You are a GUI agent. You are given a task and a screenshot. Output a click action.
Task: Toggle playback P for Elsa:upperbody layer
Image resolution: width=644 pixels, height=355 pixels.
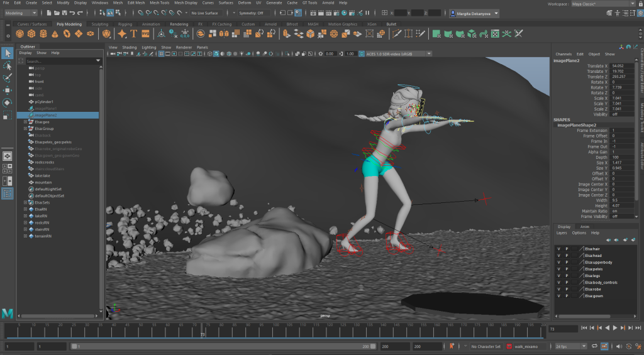pyautogui.click(x=567, y=262)
